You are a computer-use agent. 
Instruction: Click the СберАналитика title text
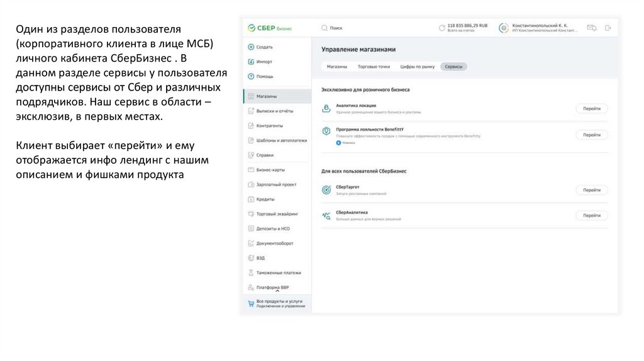click(352, 213)
